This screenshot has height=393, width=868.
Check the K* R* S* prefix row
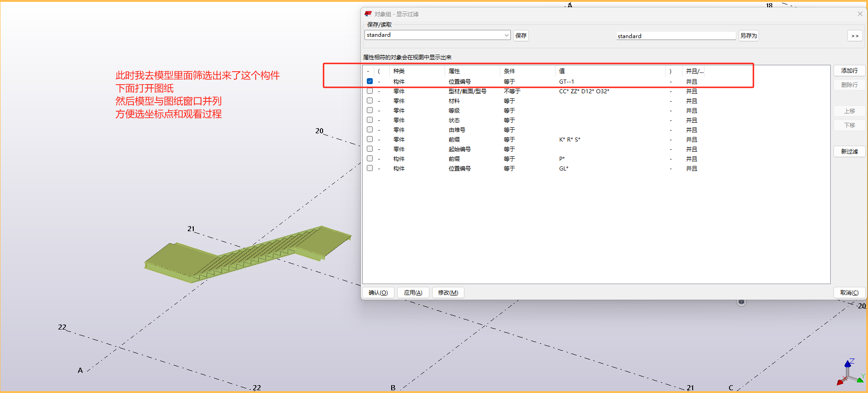(370, 139)
